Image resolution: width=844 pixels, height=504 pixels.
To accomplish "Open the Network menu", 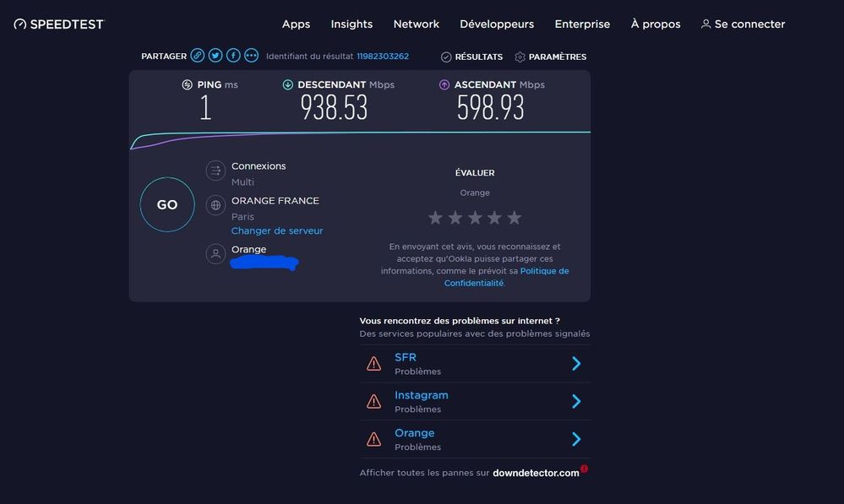I will [x=416, y=24].
